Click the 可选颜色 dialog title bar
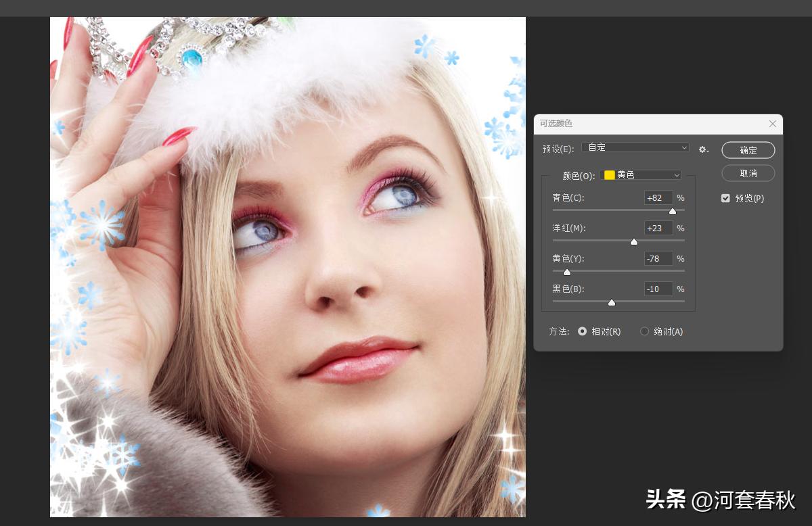The height and width of the screenshot is (526, 812). coord(643,124)
